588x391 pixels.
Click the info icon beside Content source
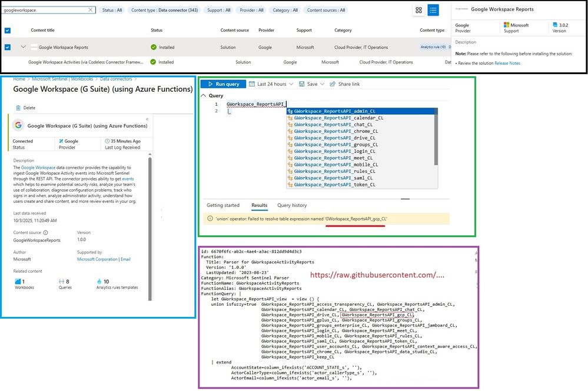[45, 233]
